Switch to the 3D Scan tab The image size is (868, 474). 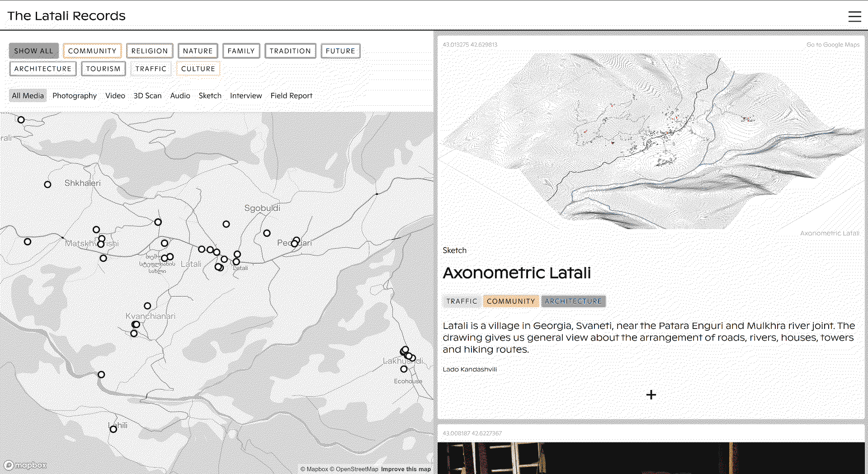[x=147, y=96]
